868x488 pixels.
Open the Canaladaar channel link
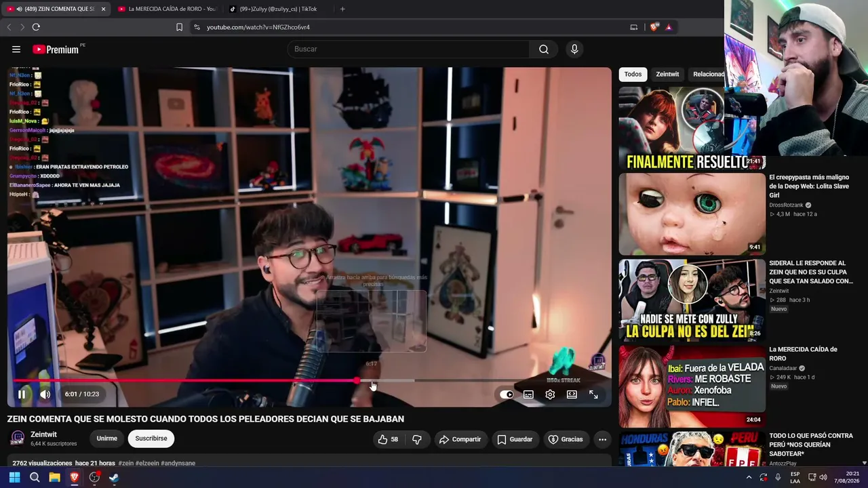pos(783,368)
